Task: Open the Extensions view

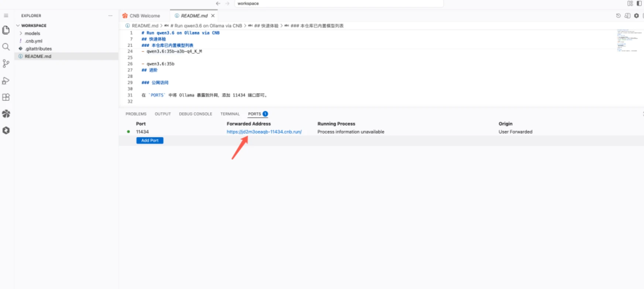Action: (6, 97)
